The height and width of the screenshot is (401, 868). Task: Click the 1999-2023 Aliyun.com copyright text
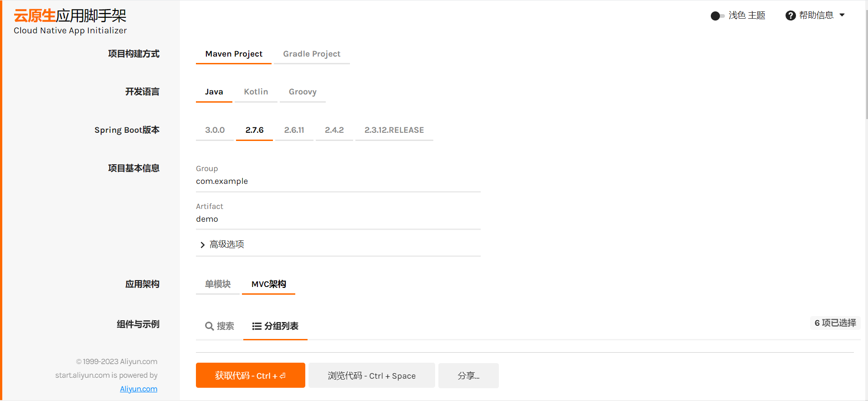pyautogui.click(x=117, y=362)
